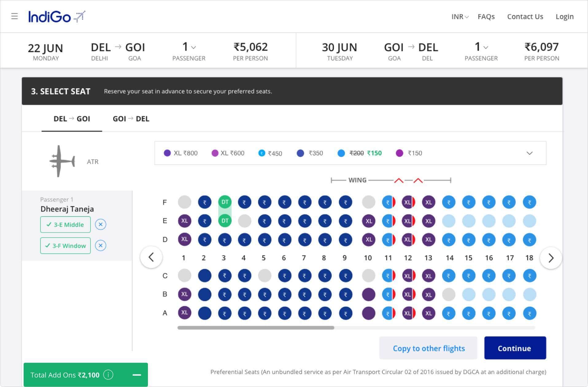Image resolution: width=588 pixels, height=387 pixels.
Task: Click the XL ₹800 legend color swatch
Action: [167, 153]
